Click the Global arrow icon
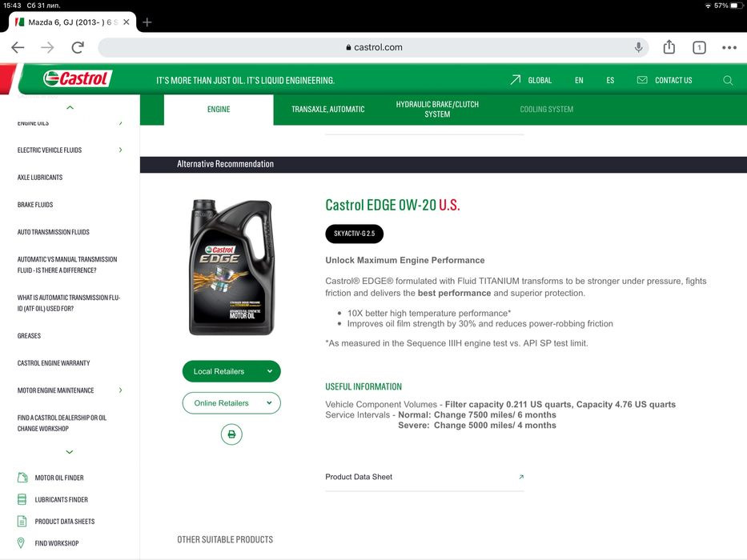This screenshot has height=560, width=747. (515, 79)
